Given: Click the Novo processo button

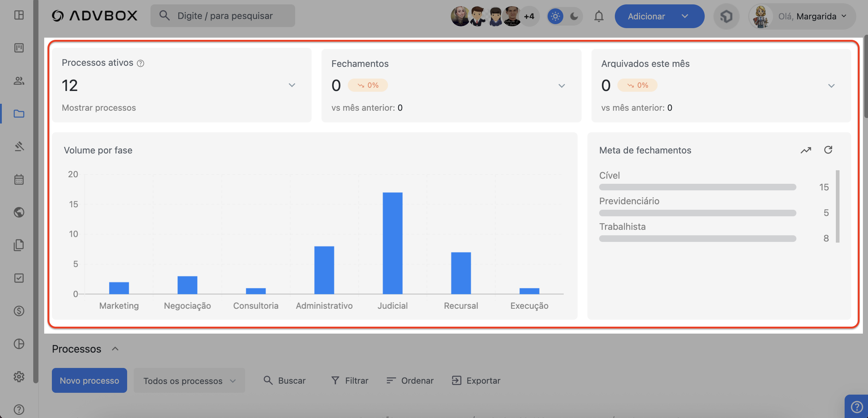Looking at the screenshot, I should pos(90,381).
